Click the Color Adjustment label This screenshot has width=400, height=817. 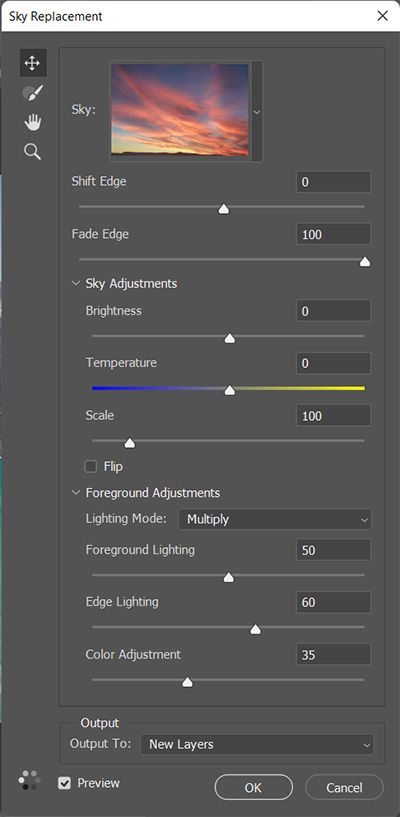[x=133, y=654]
